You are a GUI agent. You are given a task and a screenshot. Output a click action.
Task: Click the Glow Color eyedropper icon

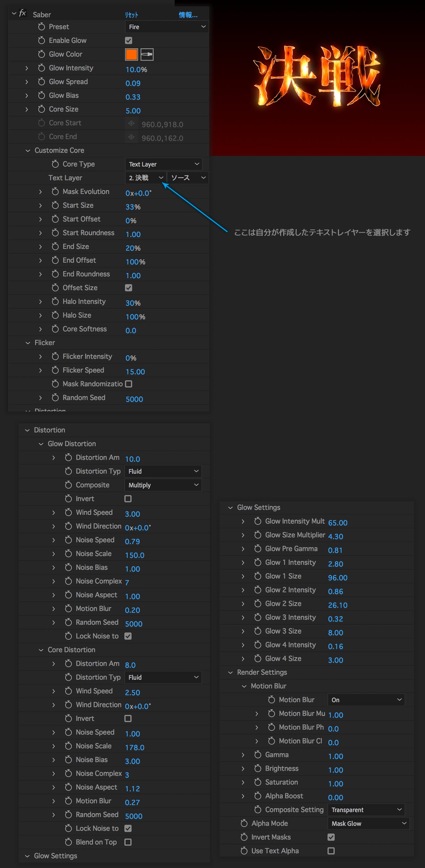tap(147, 55)
